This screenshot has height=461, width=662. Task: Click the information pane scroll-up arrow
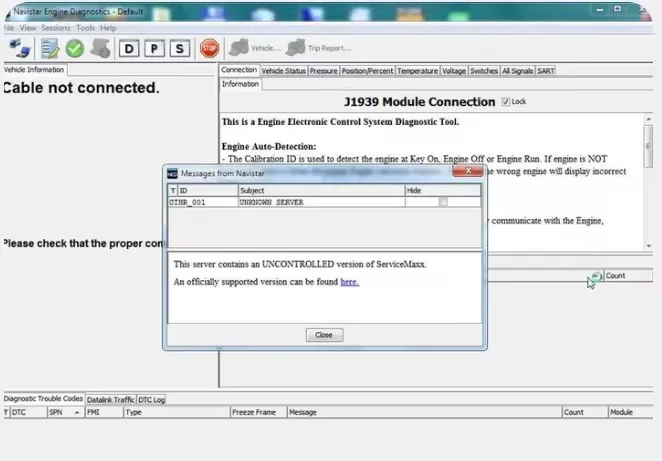click(648, 119)
